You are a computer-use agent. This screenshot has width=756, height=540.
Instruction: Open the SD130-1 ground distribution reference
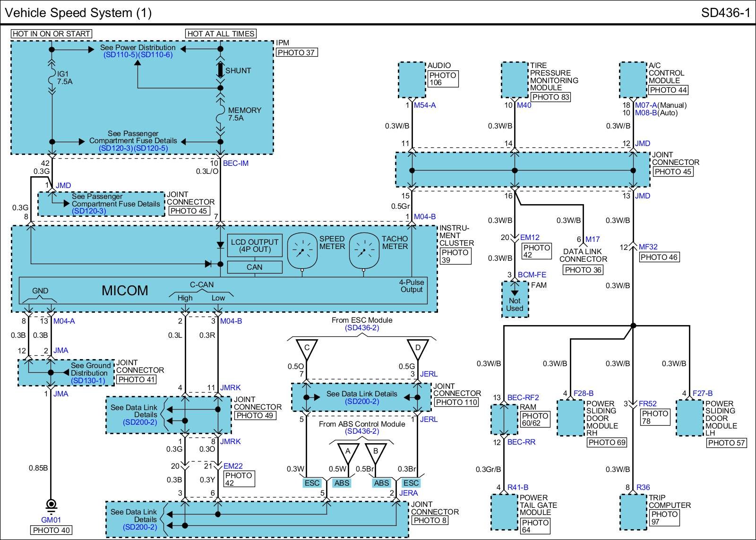pyautogui.click(x=88, y=380)
